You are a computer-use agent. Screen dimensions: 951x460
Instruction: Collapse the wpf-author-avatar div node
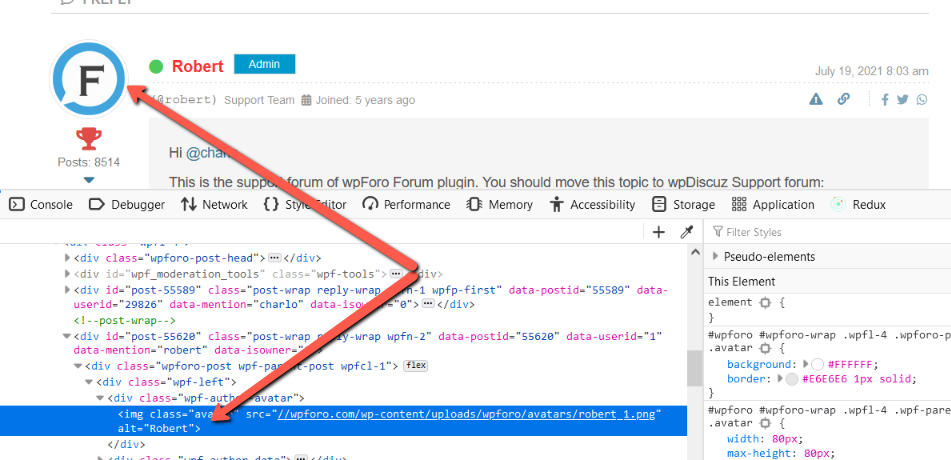[x=101, y=397]
